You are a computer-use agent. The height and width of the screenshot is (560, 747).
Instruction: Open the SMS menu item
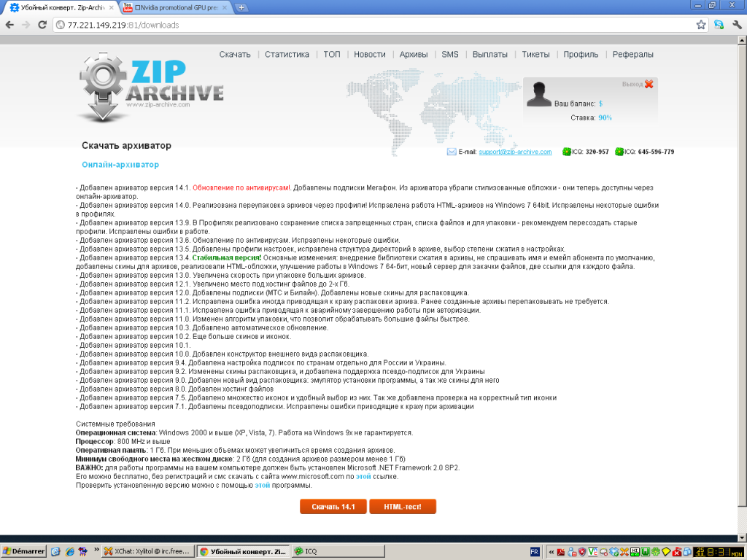[x=449, y=54]
